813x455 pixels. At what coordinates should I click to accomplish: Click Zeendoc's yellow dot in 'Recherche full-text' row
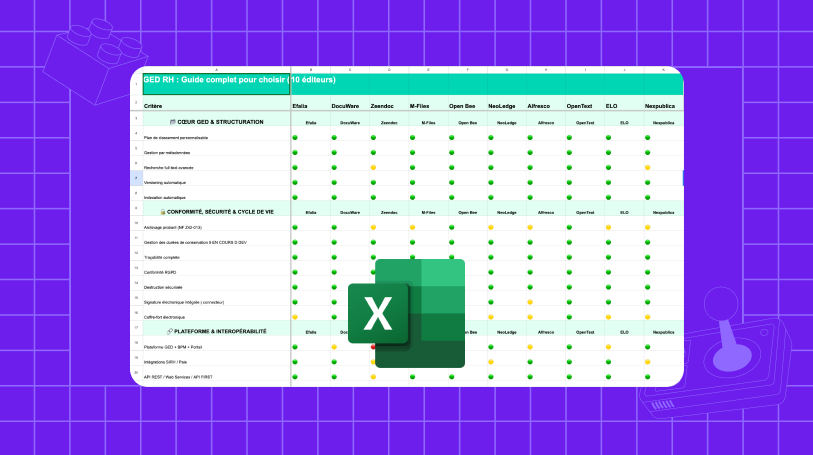[x=373, y=168]
